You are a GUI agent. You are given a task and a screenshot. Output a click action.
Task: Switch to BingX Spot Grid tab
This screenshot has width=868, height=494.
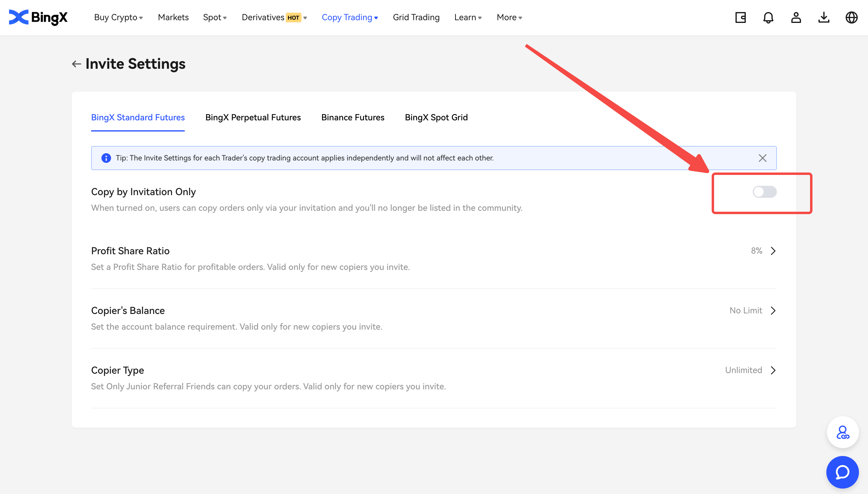[x=436, y=118]
